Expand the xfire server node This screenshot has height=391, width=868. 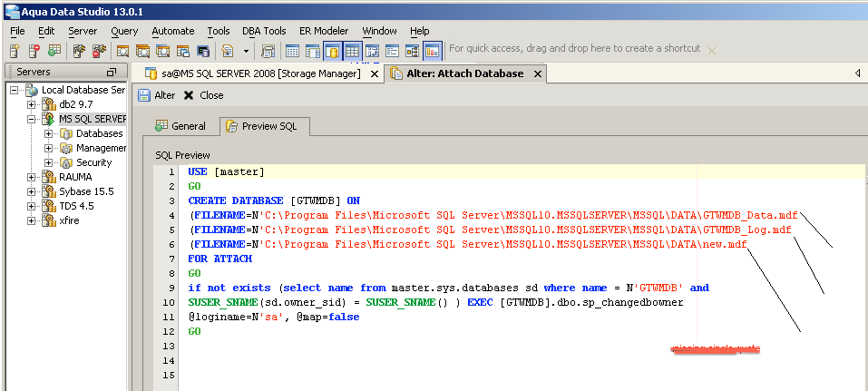click(x=32, y=220)
